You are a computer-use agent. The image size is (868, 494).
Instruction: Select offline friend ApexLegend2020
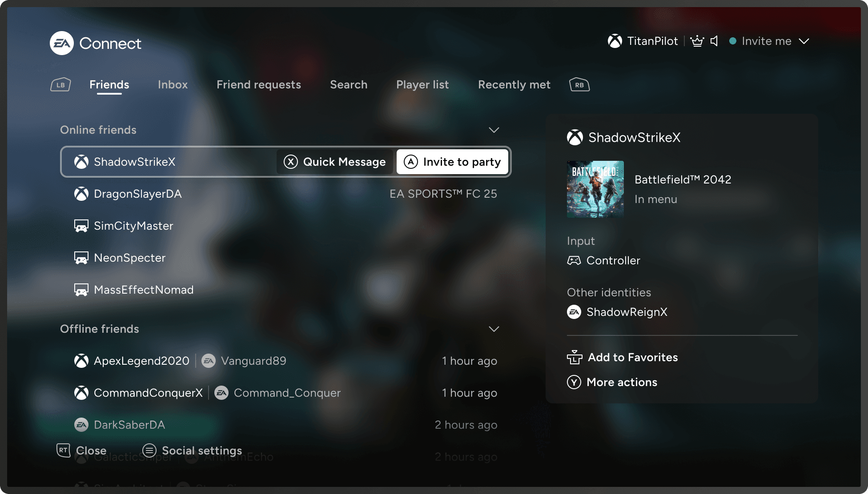click(285, 361)
